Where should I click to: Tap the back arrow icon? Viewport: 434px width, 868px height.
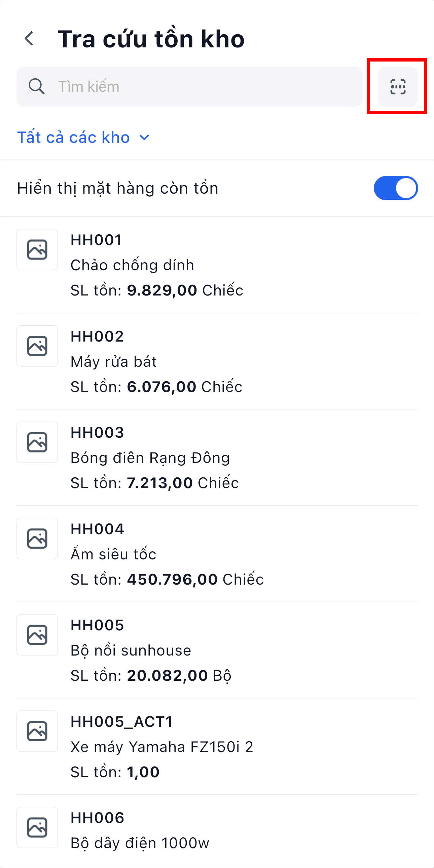(29, 38)
